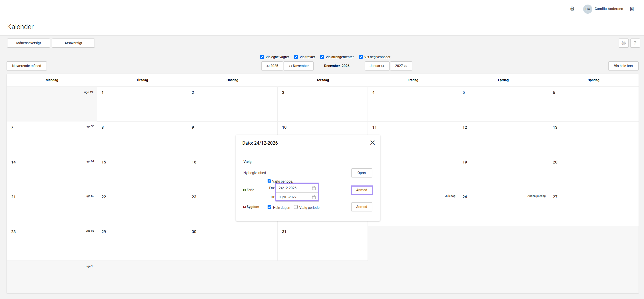
Task: Disable the Vis begivenheder checkbox
Action: pos(361,57)
